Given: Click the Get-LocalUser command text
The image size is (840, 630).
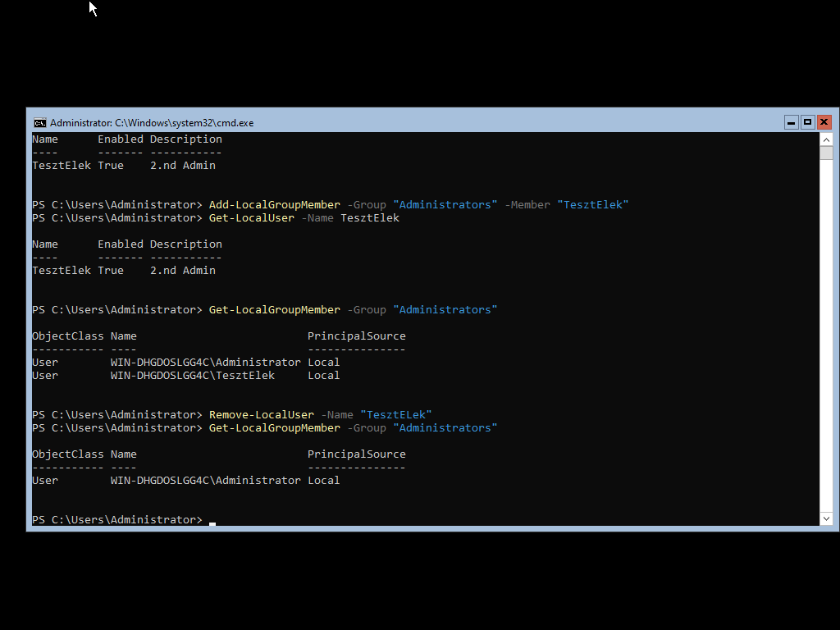Looking at the screenshot, I should tap(251, 218).
